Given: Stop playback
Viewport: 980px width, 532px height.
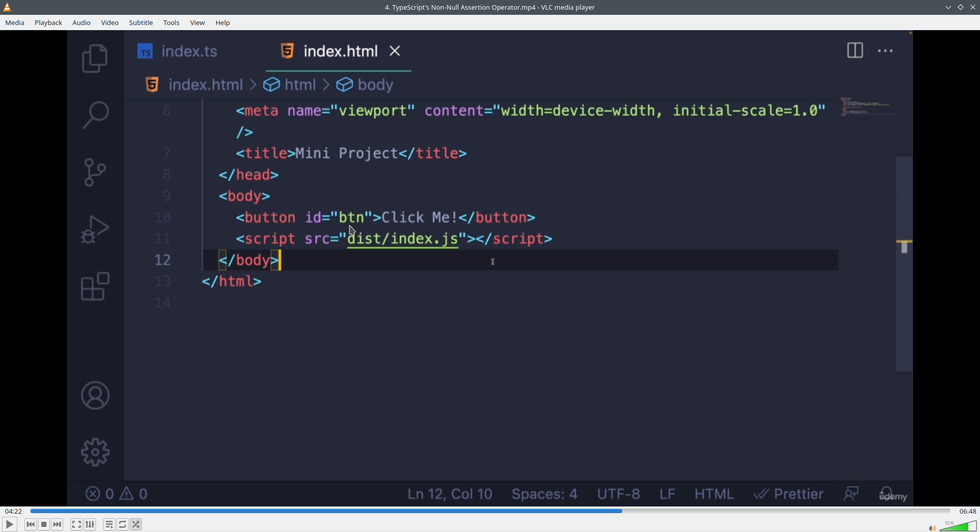Looking at the screenshot, I should (x=44, y=524).
